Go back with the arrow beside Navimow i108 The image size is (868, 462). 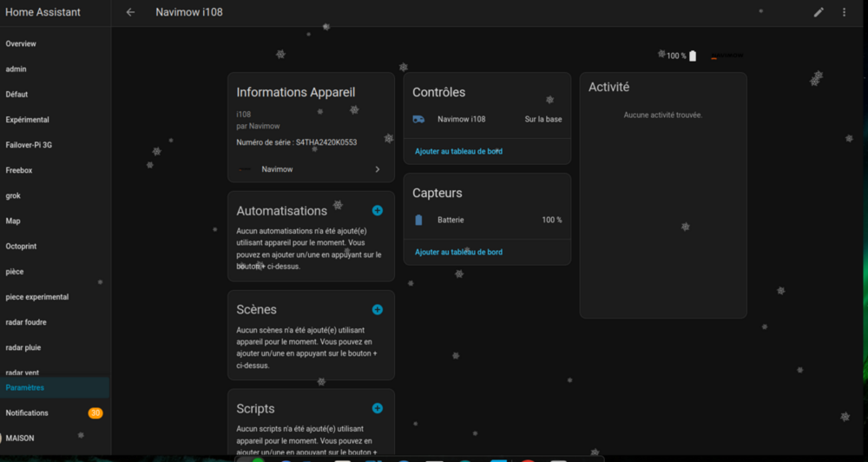pos(130,12)
